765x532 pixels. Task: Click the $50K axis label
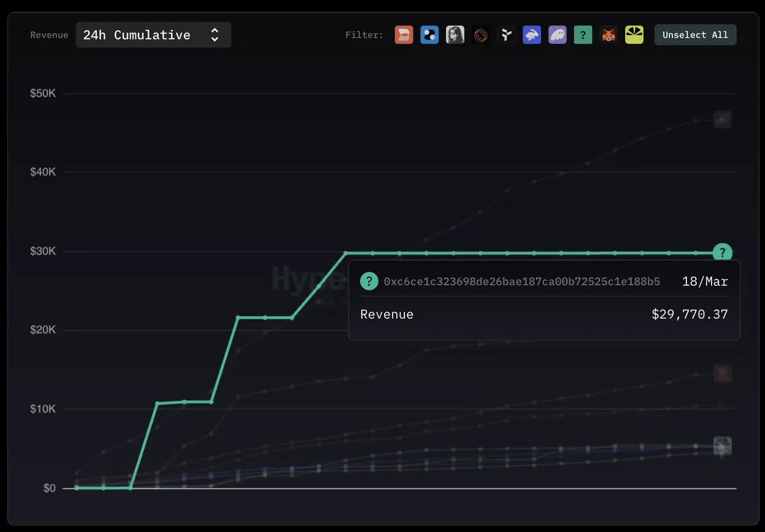coord(43,93)
